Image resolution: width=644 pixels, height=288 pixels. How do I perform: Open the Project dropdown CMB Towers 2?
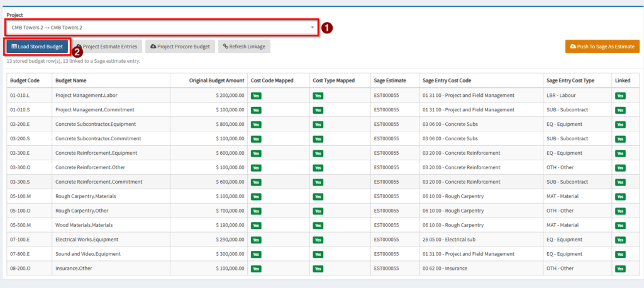[x=162, y=28]
